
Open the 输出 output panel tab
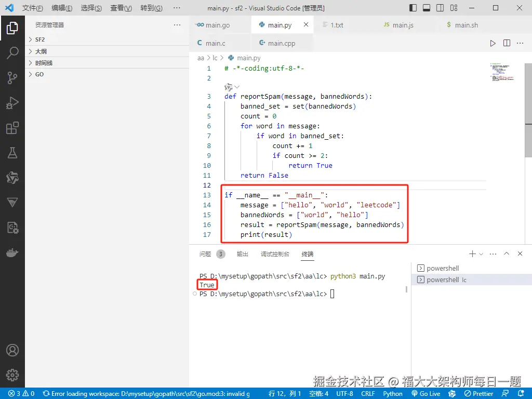(242, 254)
